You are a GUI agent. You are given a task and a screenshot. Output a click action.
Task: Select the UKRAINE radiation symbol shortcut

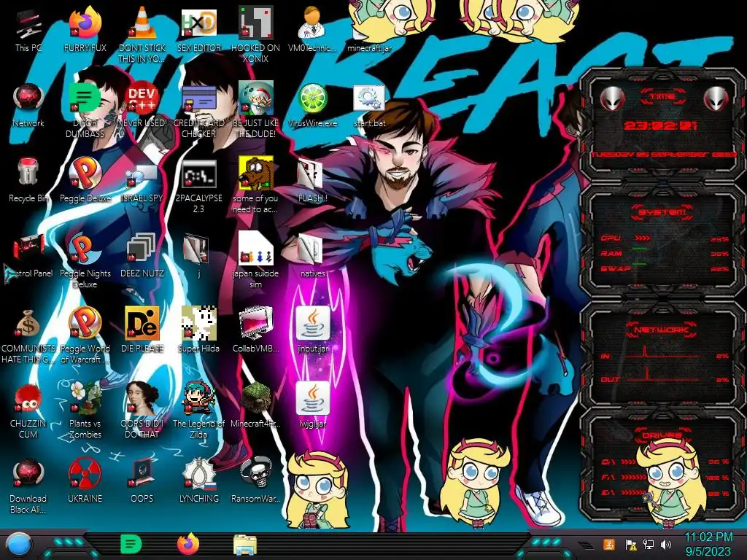point(85,473)
